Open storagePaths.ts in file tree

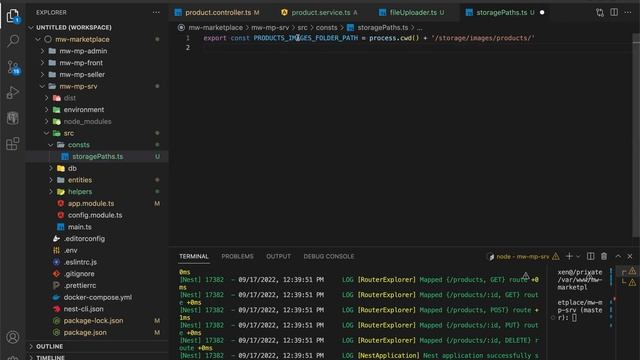pyautogui.click(x=97, y=156)
